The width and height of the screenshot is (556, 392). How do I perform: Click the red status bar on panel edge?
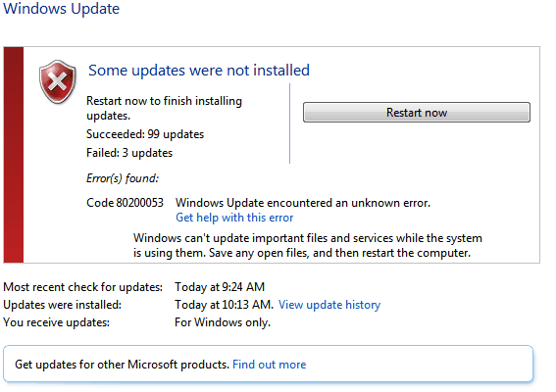[x=14, y=155]
